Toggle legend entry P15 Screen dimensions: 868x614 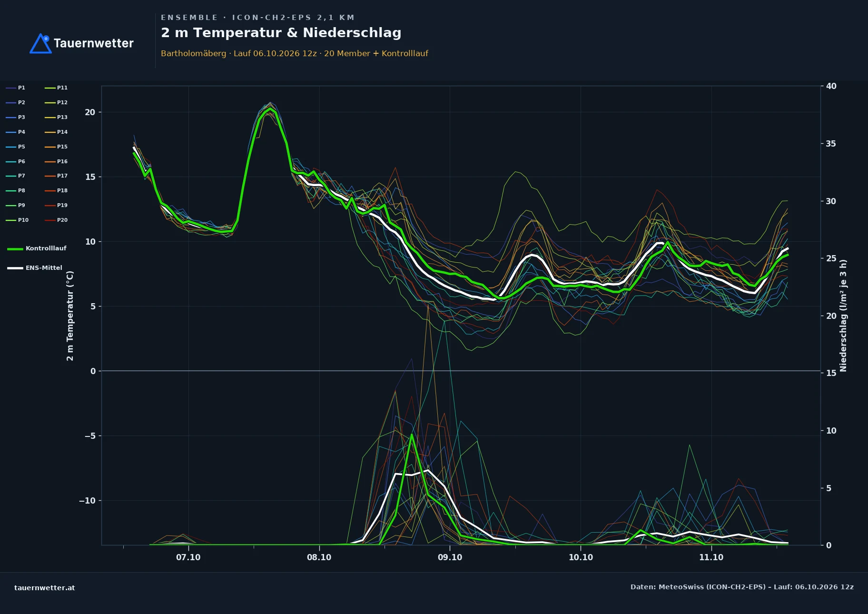[x=56, y=147]
